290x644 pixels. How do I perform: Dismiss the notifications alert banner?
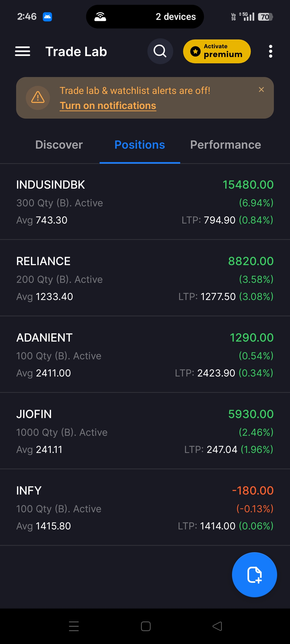pyautogui.click(x=261, y=90)
